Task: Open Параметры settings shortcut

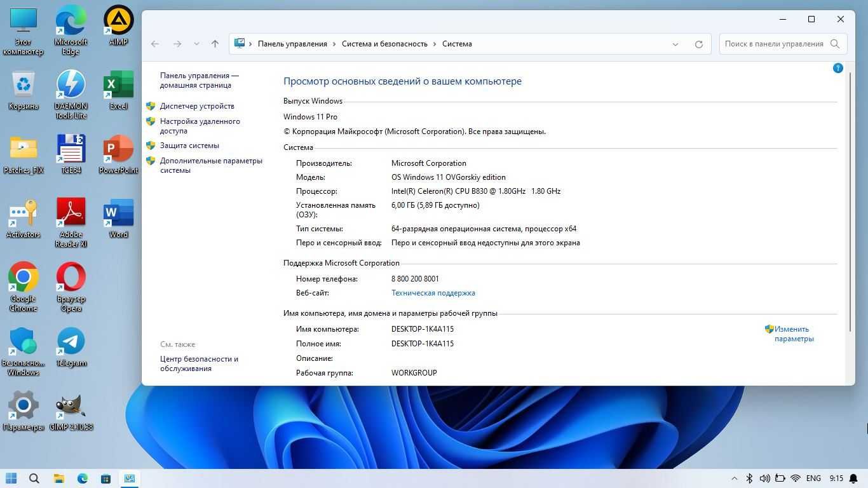Action: click(x=24, y=411)
